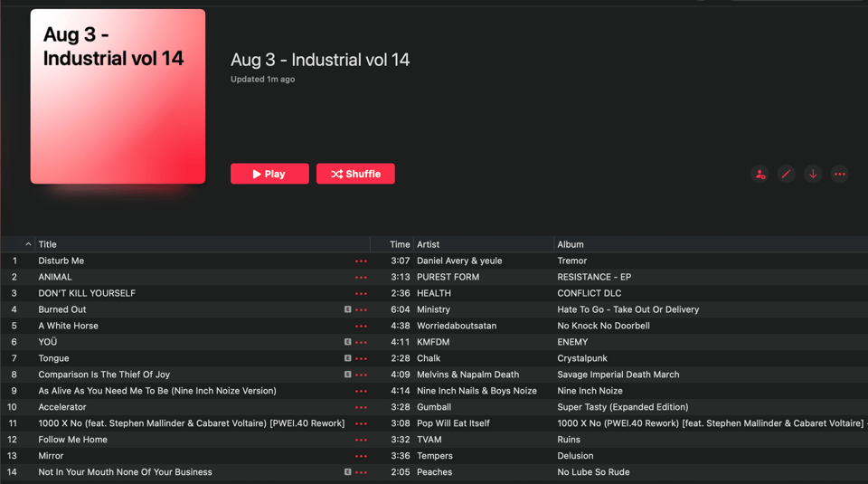Select track Accelerator
Viewport: 868px width, 484px height.
(62, 407)
